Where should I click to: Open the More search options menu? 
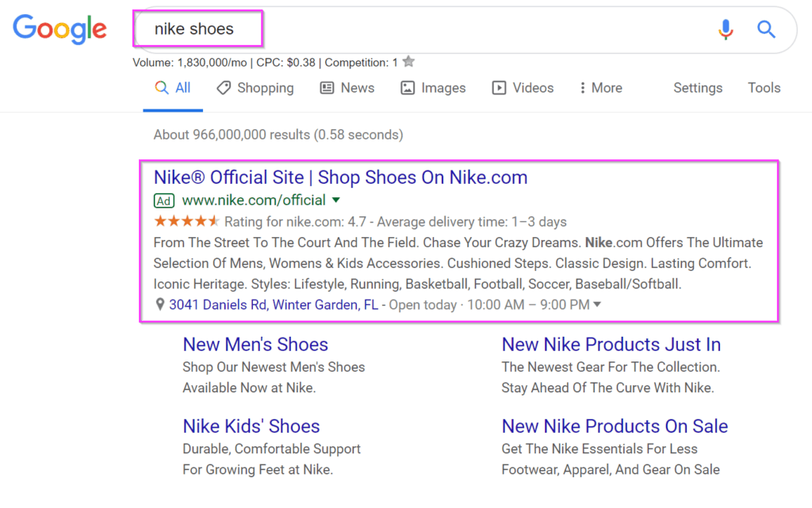[601, 88]
